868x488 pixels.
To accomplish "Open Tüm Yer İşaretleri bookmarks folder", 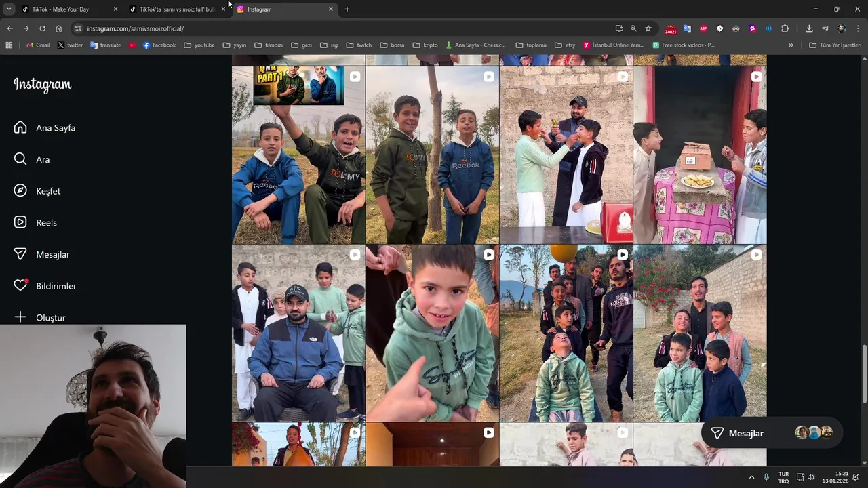I will [x=835, y=45].
